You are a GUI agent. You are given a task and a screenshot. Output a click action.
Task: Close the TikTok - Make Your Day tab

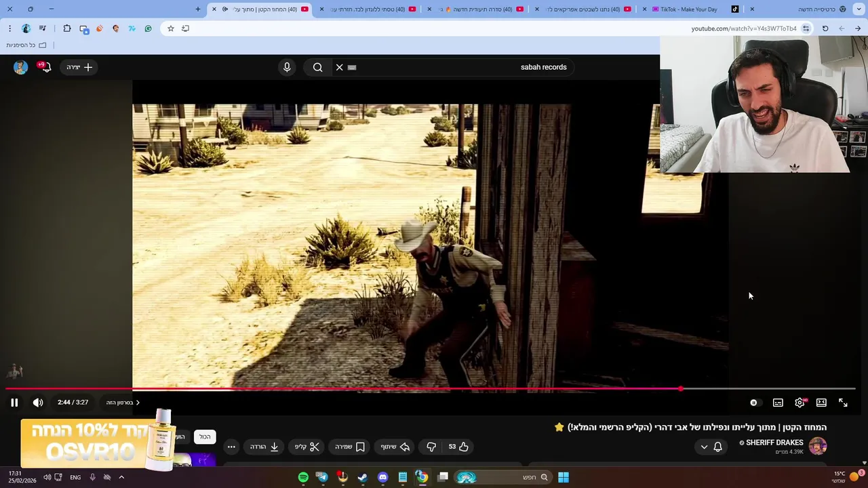point(645,9)
